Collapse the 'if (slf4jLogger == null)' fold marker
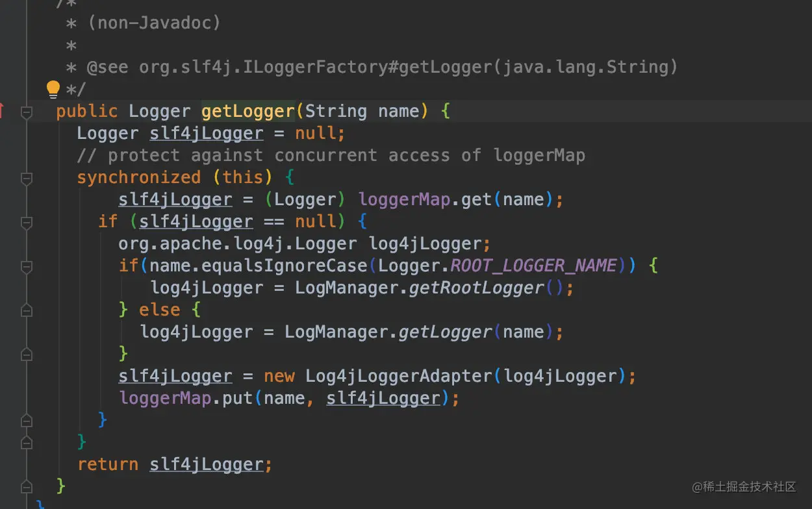The width and height of the screenshot is (812, 509). [x=27, y=222]
